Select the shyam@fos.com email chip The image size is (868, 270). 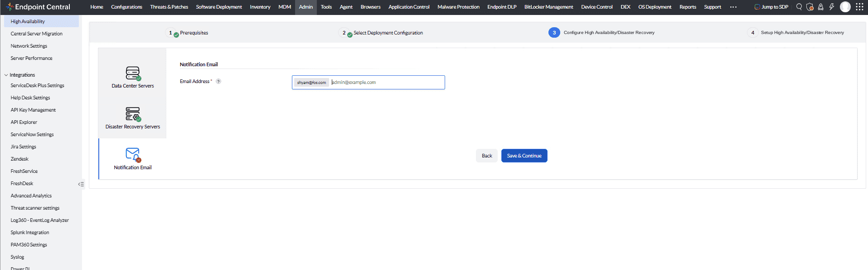pos(311,83)
